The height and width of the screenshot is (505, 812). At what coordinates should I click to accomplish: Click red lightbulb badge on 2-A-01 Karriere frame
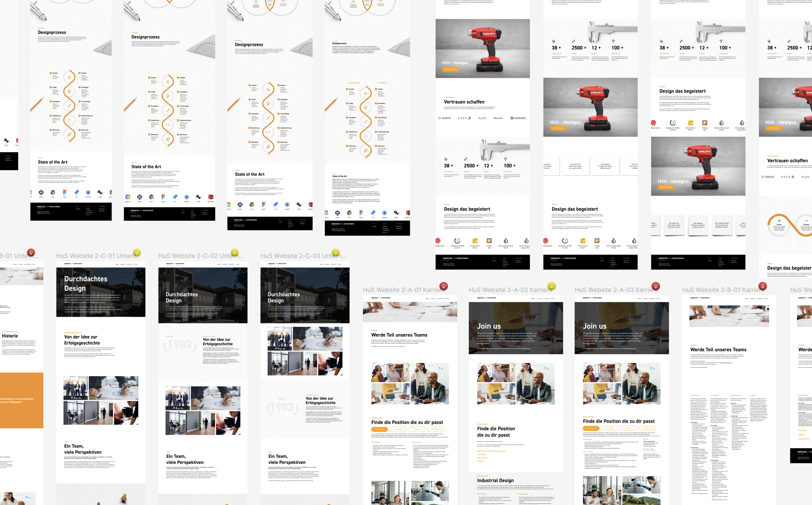pyautogui.click(x=443, y=286)
